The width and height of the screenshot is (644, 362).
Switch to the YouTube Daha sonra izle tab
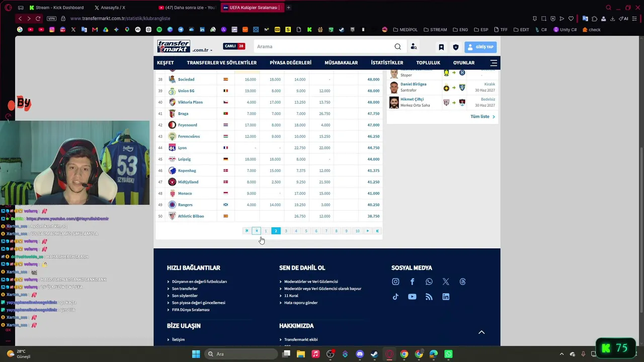click(x=187, y=8)
